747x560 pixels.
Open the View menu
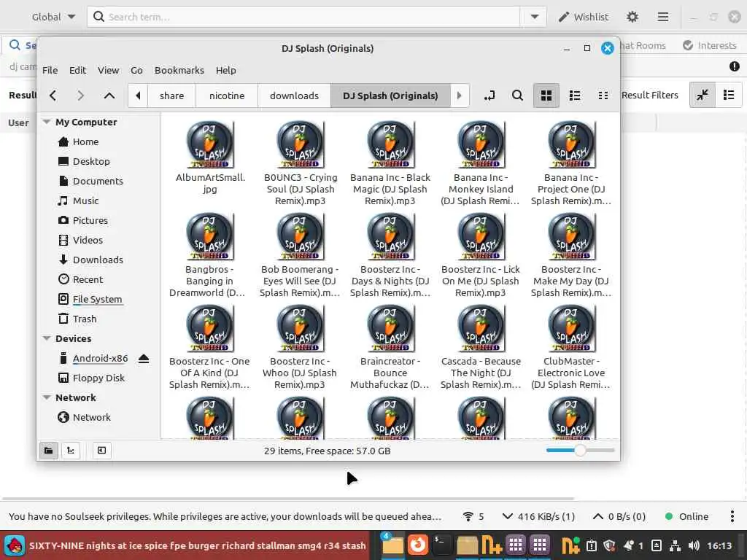tap(108, 71)
